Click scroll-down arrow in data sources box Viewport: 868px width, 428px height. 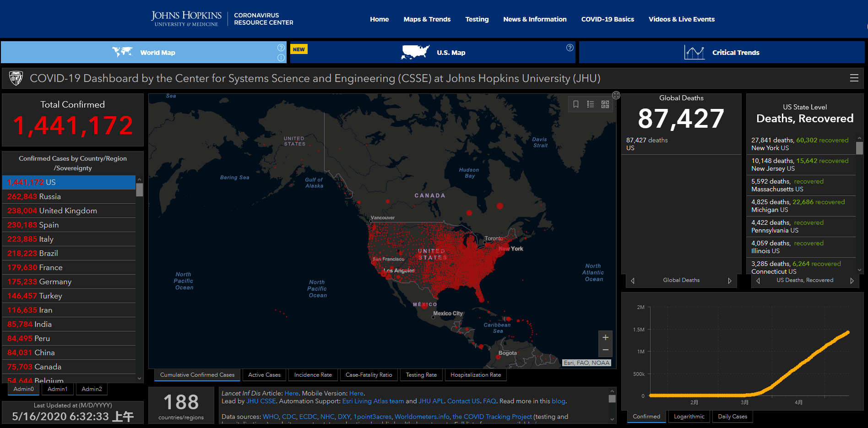pyautogui.click(x=612, y=419)
